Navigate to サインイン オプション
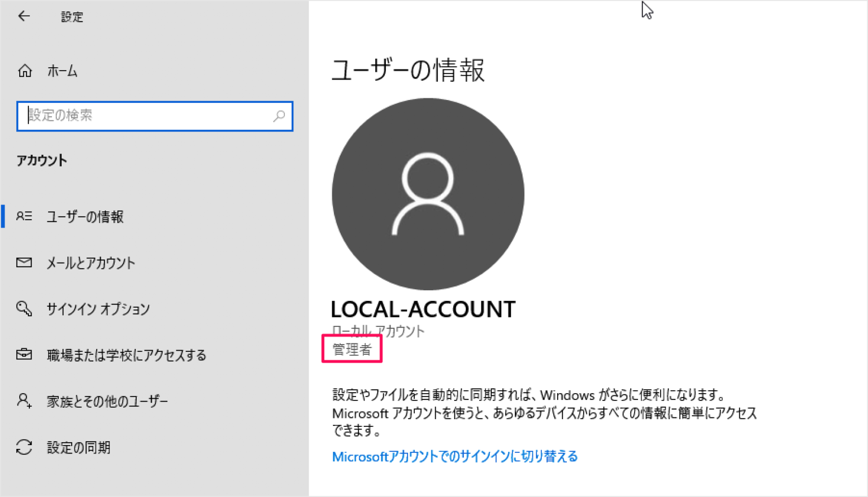Screen dimensions: 868x497 click(98, 308)
